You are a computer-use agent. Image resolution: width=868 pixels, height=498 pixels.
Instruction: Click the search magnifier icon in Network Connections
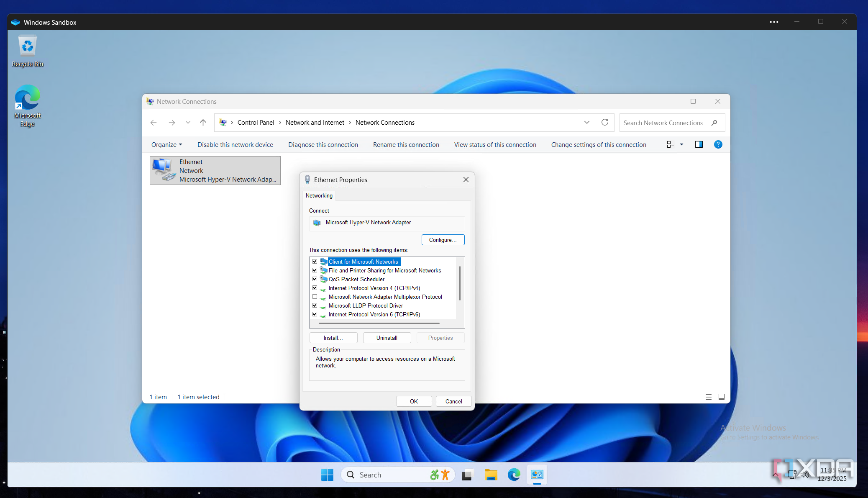(x=714, y=123)
